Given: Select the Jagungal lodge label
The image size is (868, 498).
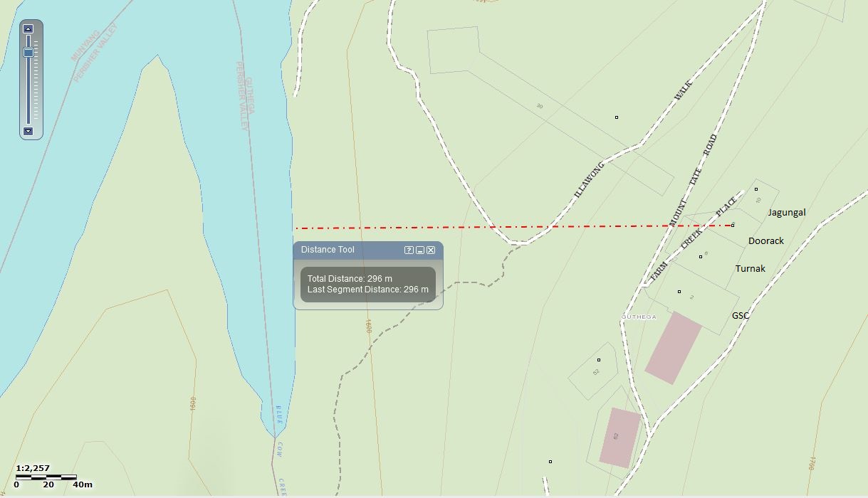Looking at the screenshot, I should [x=787, y=212].
